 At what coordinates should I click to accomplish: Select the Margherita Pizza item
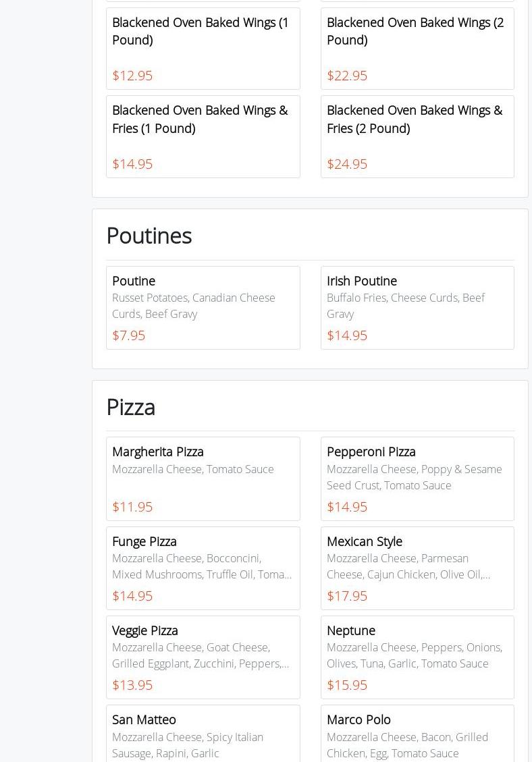(203, 479)
